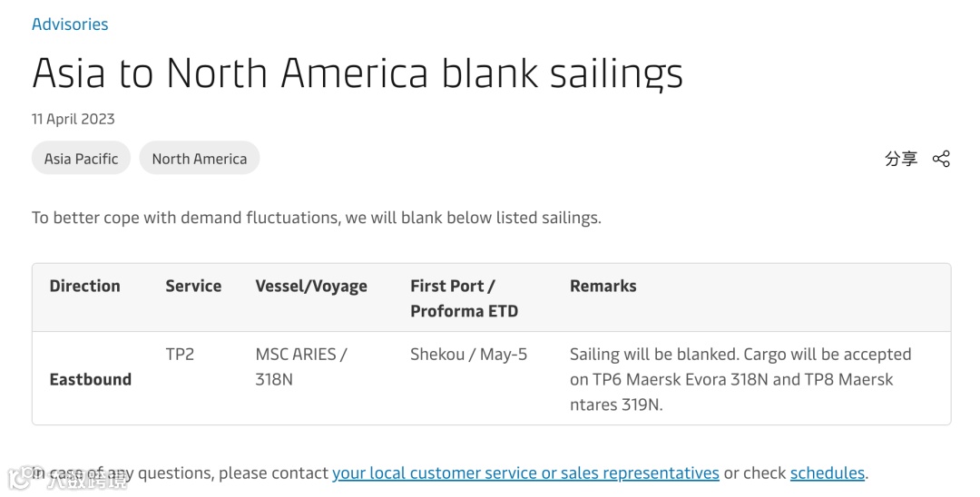Click the 'Asia to North America blank sailings' heading
This screenshot has width=980, height=497.
358,73
